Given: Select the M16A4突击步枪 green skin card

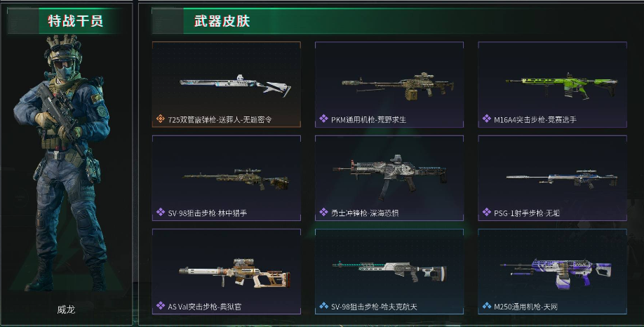Looking at the screenshot, I should (552, 84).
